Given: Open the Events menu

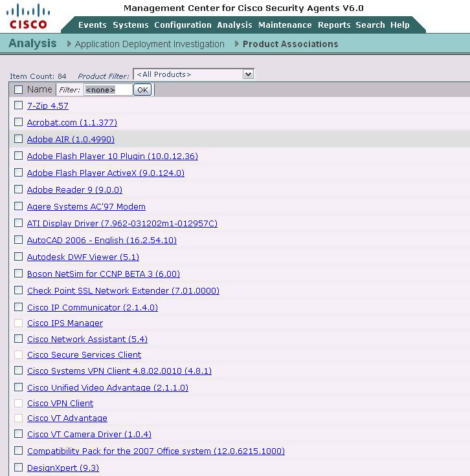Looking at the screenshot, I should click(93, 25).
